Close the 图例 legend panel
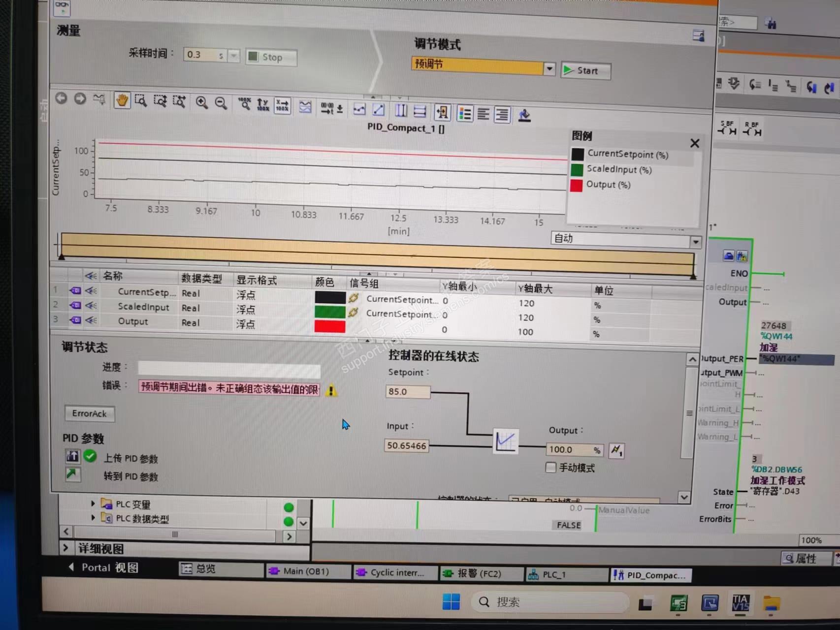The image size is (840, 630). [x=695, y=143]
